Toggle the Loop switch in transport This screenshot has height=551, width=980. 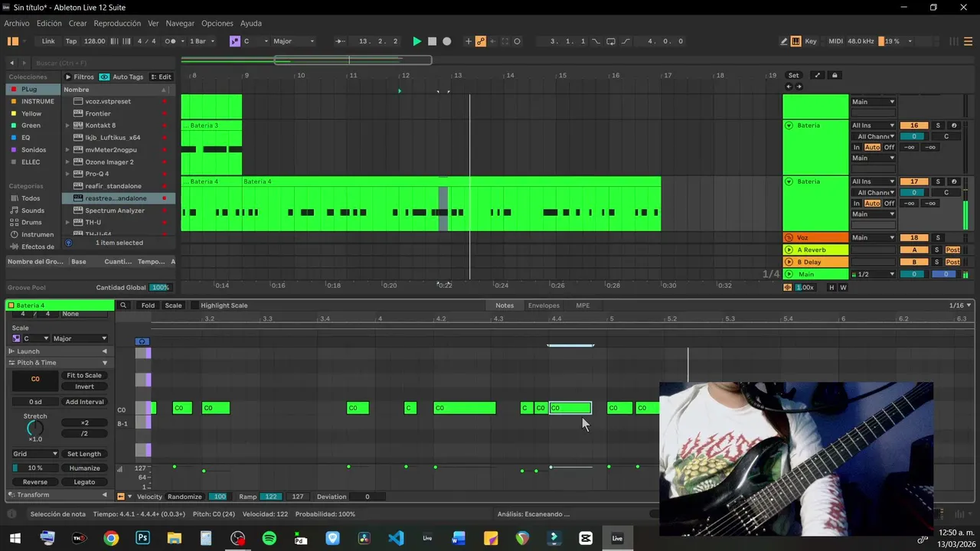tap(611, 41)
